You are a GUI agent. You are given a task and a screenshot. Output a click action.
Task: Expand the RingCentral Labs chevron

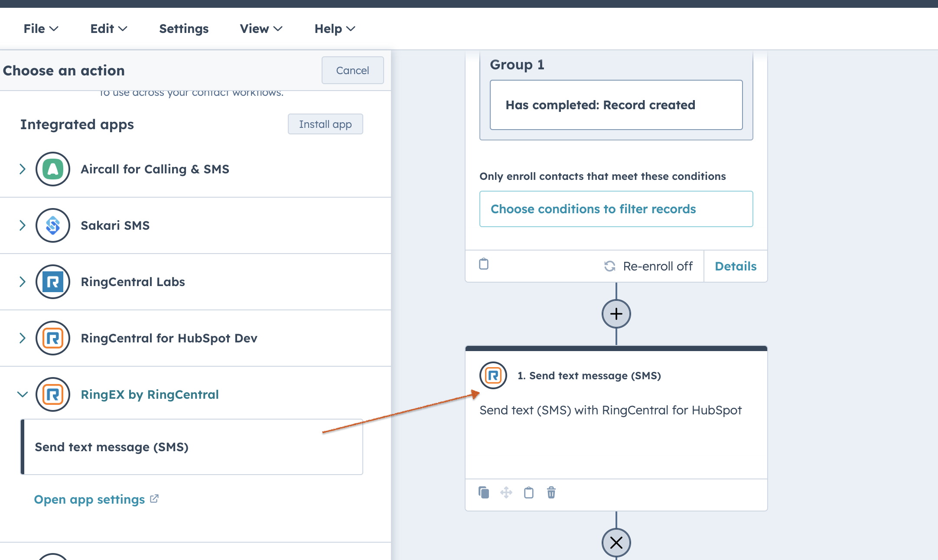23,282
